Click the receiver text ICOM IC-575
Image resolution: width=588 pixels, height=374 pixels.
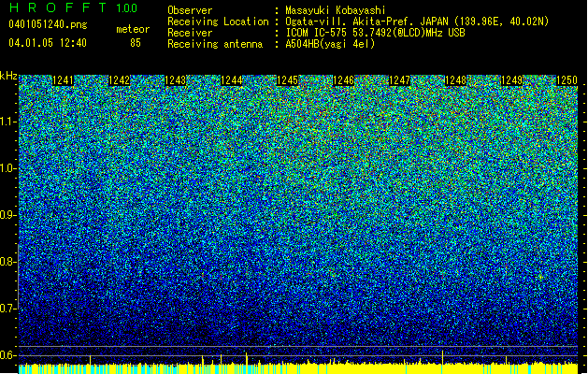point(317,33)
